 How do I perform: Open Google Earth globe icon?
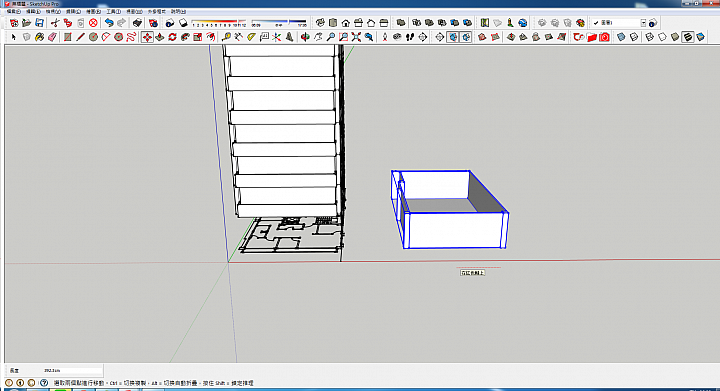(523, 22)
